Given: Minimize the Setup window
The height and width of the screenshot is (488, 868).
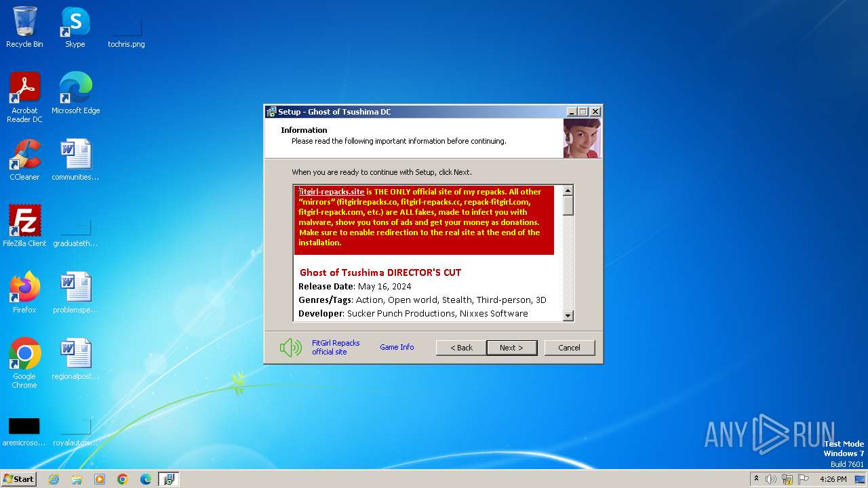Looking at the screenshot, I should coord(572,112).
